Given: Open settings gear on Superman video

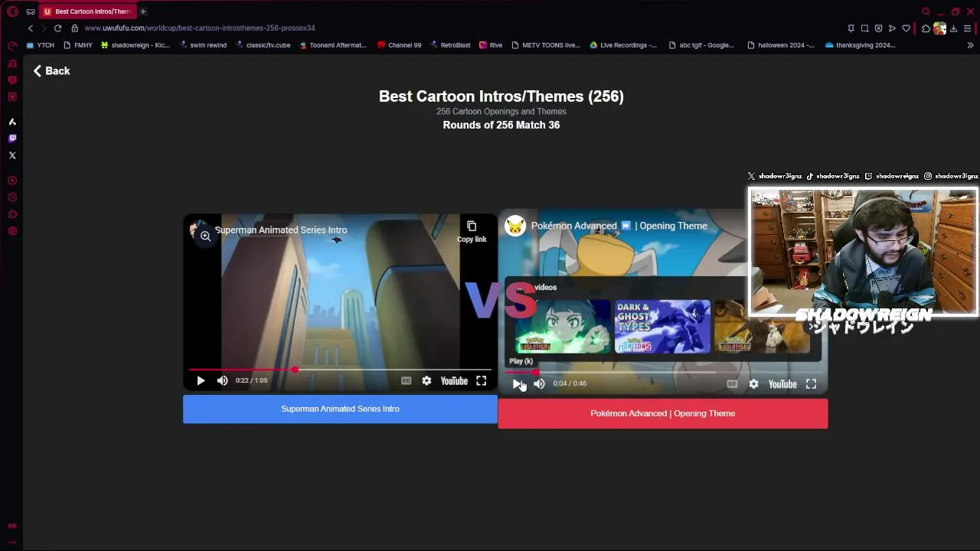Looking at the screenshot, I should click(426, 380).
